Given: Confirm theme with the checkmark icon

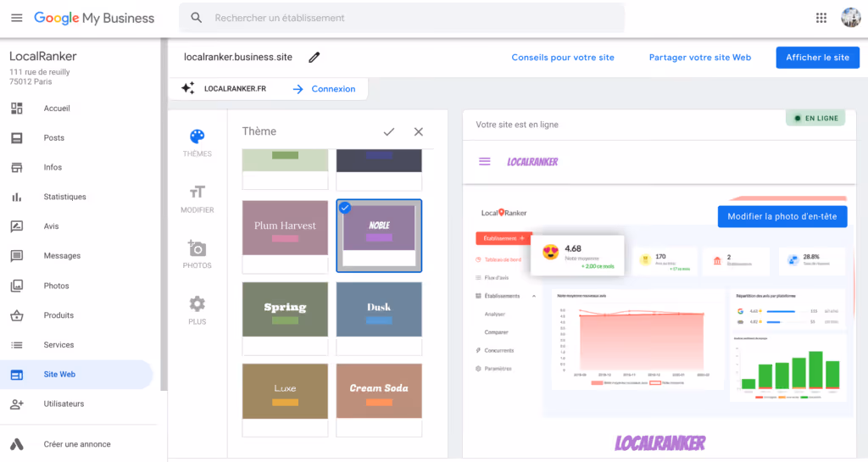Looking at the screenshot, I should pyautogui.click(x=389, y=131).
